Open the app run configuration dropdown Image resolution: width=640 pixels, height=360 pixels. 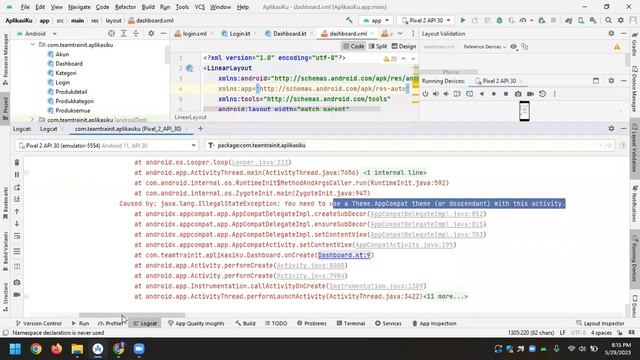(x=376, y=20)
